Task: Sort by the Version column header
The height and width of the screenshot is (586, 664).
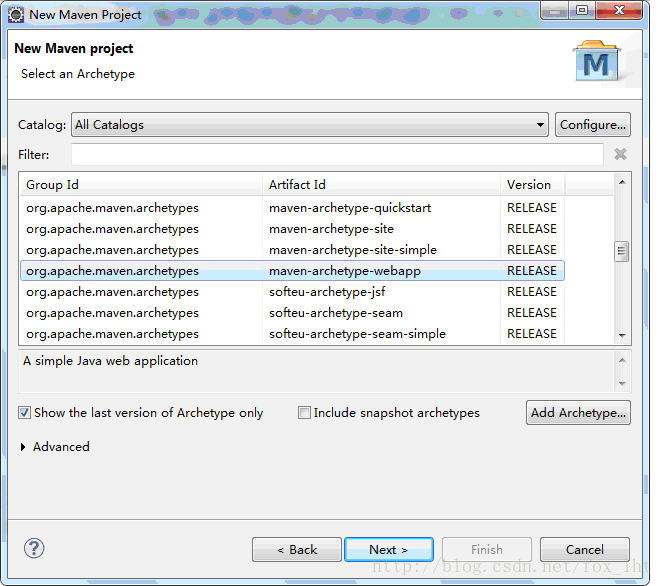Action: [533, 185]
